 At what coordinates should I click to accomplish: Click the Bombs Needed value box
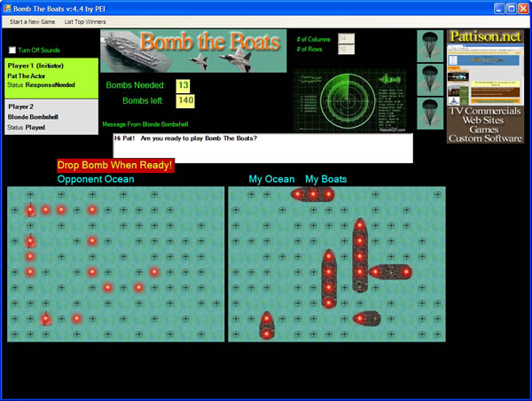(184, 85)
